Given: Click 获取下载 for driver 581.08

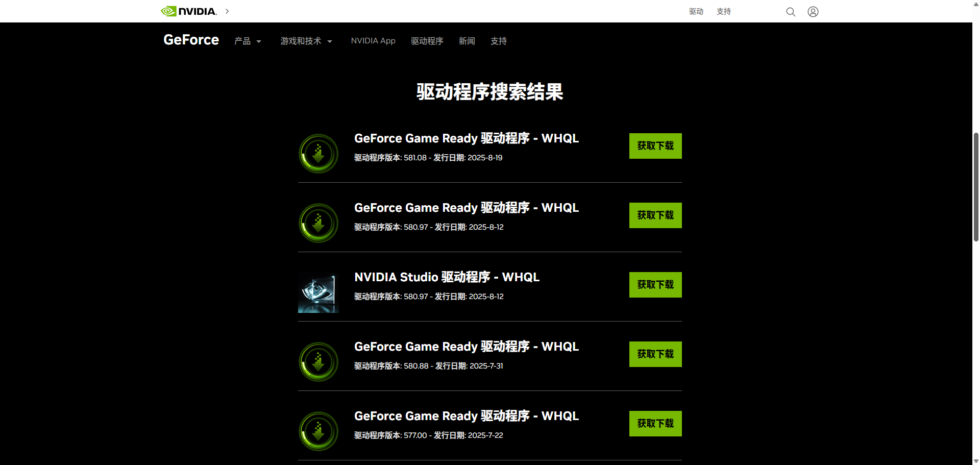Looking at the screenshot, I should [655, 146].
